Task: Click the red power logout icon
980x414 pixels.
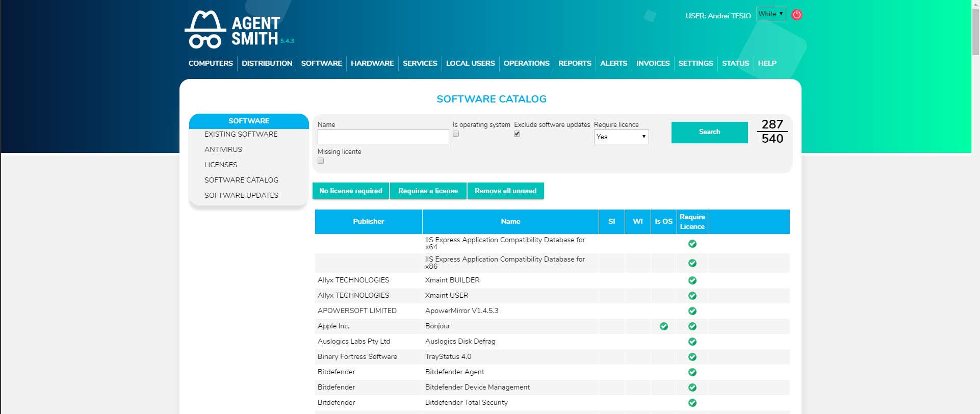Action: point(796,15)
